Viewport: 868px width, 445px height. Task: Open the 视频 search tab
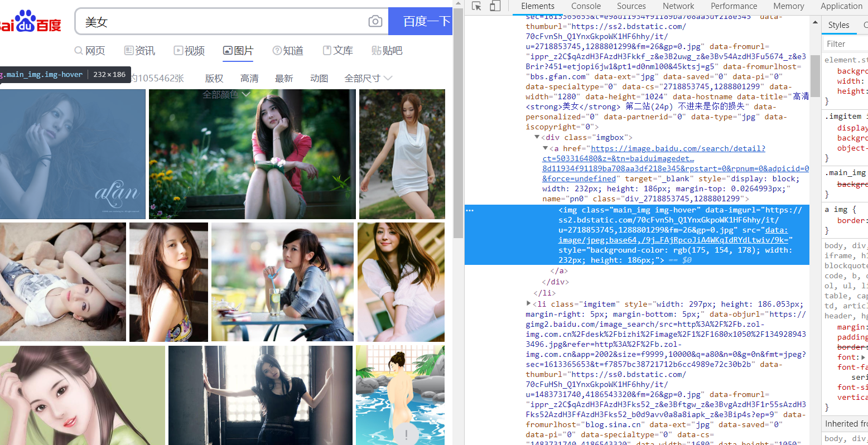tap(189, 51)
